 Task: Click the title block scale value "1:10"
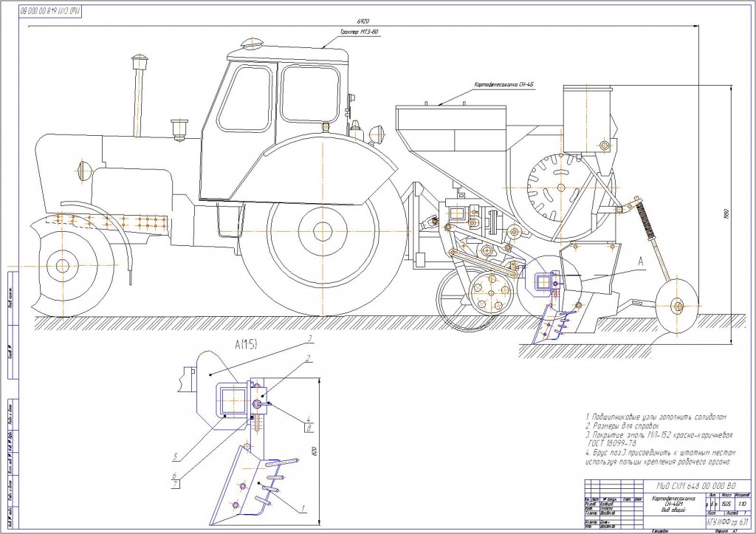tap(743, 503)
